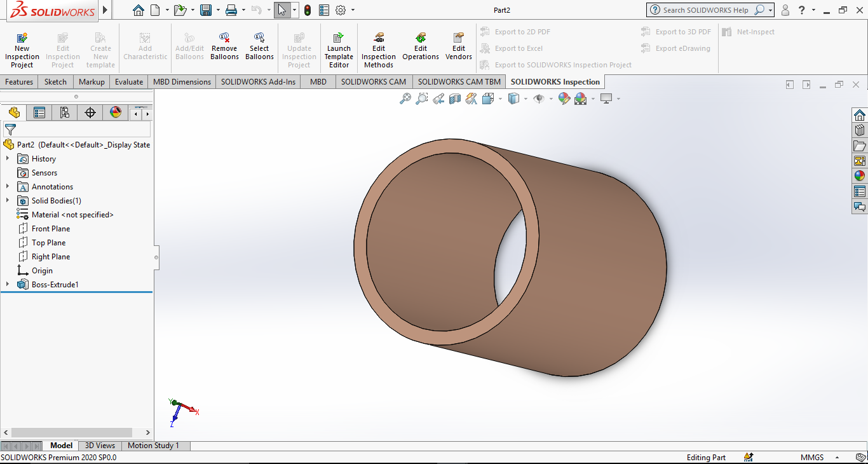The height and width of the screenshot is (464, 868).
Task: Click the Zoom to Fit icon
Action: (x=405, y=99)
